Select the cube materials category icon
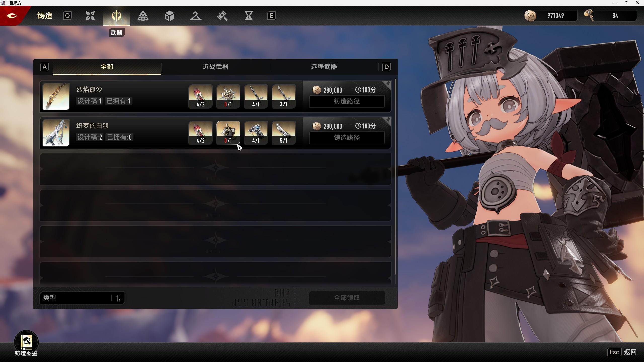The height and width of the screenshot is (362, 644). pos(169,16)
